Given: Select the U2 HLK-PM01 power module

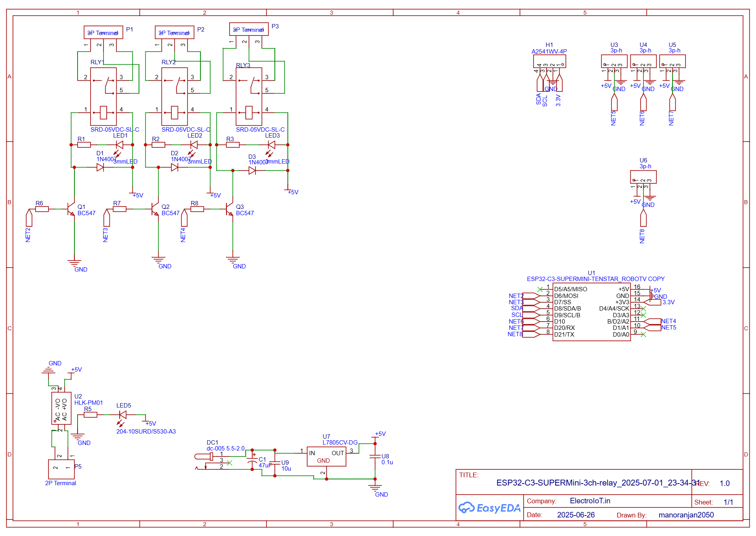Looking at the screenshot, I should coord(61,408).
